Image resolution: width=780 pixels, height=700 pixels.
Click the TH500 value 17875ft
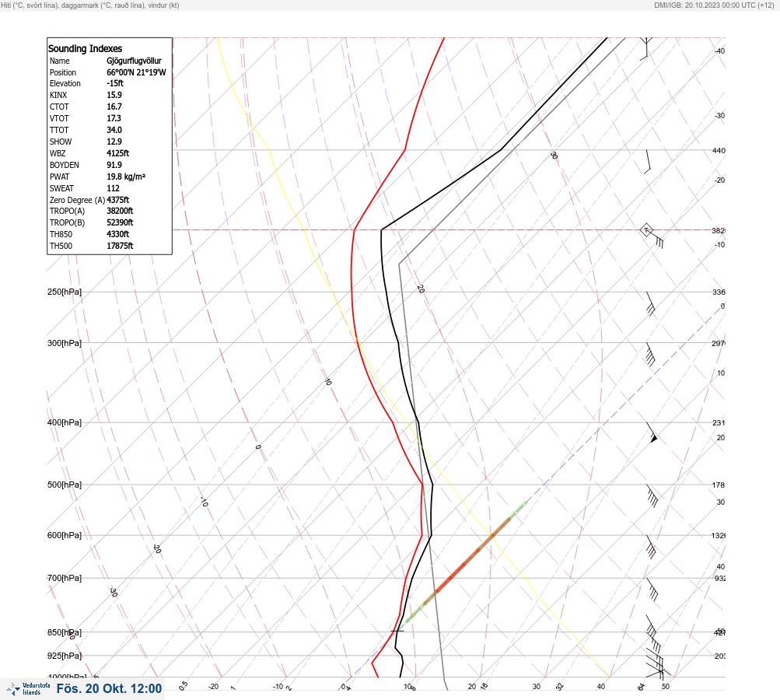(120, 246)
